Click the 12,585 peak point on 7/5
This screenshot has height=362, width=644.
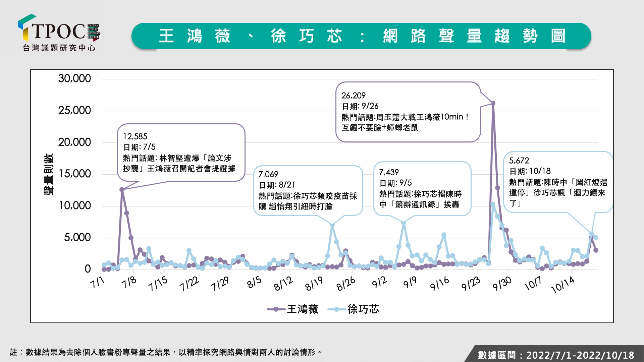(x=122, y=190)
